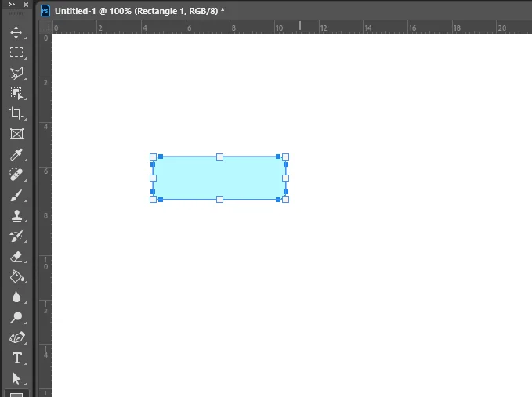This screenshot has width=532, height=397.
Task: Click the bottom-center transform handle of rectangle
Action: pos(219,200)
